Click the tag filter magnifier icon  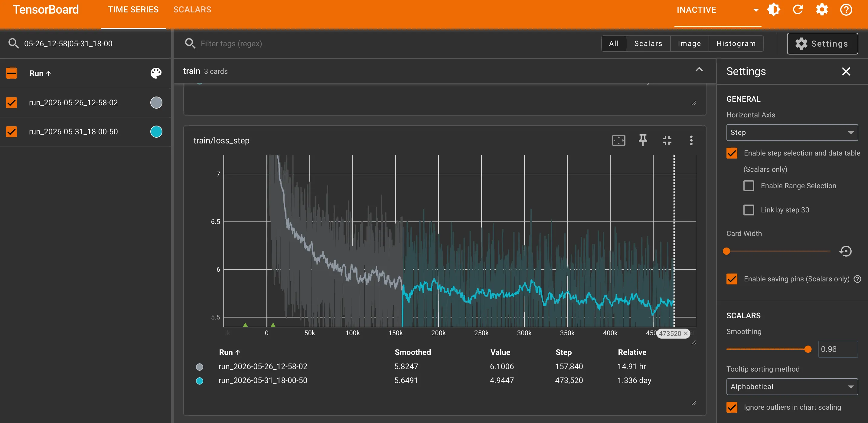[190, 44]
